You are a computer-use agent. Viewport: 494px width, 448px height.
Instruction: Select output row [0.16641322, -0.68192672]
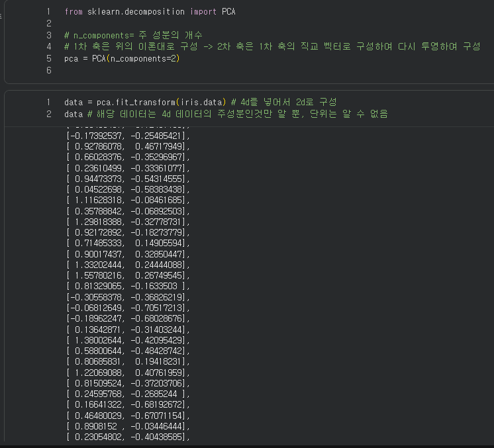(128, 405)
